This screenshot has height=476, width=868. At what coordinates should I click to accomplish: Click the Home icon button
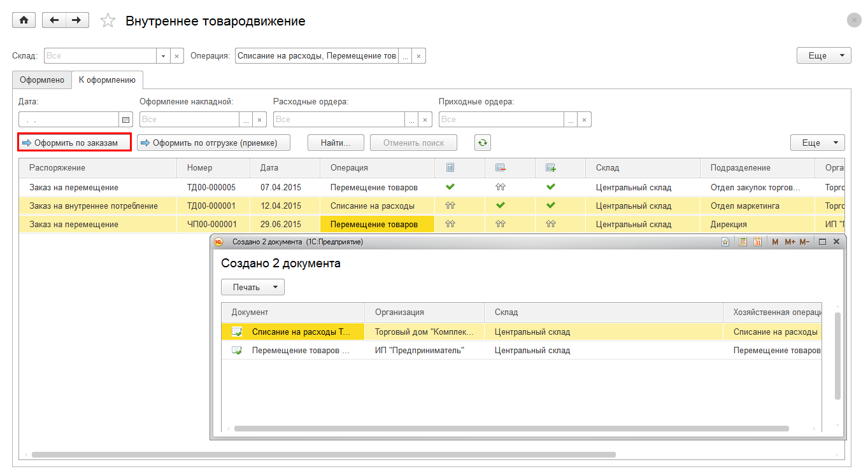coord(24,20)
